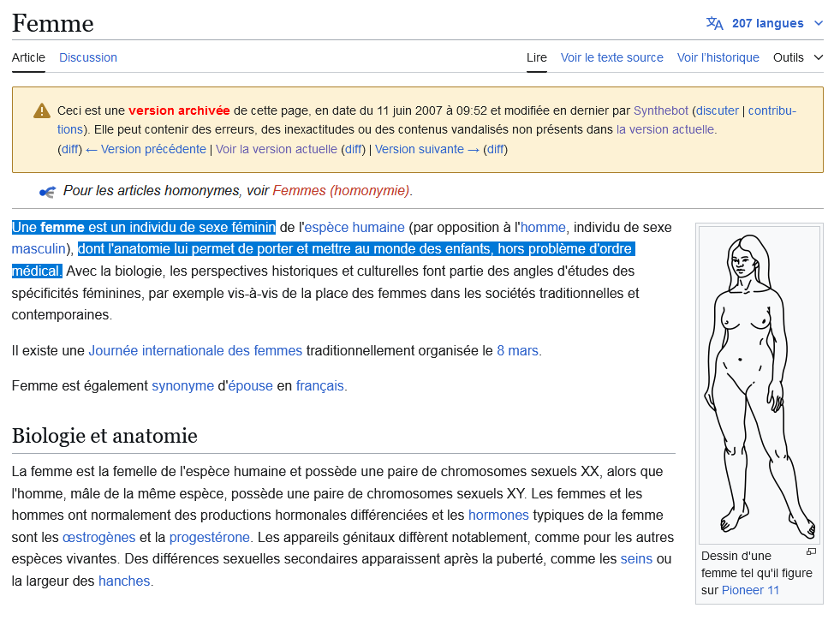This screenshot has height=620, width=840.
Task: Expand the Outils menu
Action: [798, 57]
